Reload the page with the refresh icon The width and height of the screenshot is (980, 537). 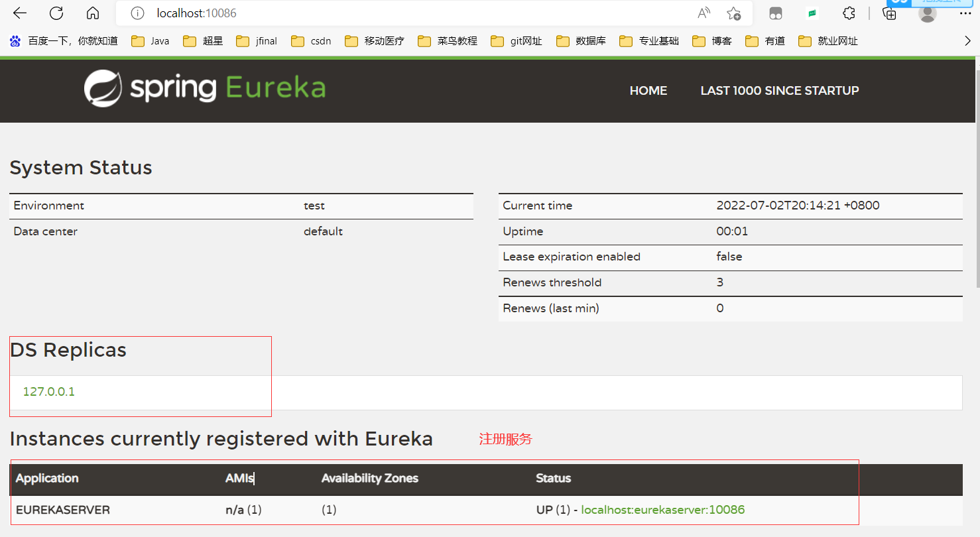tap(56, 13)
